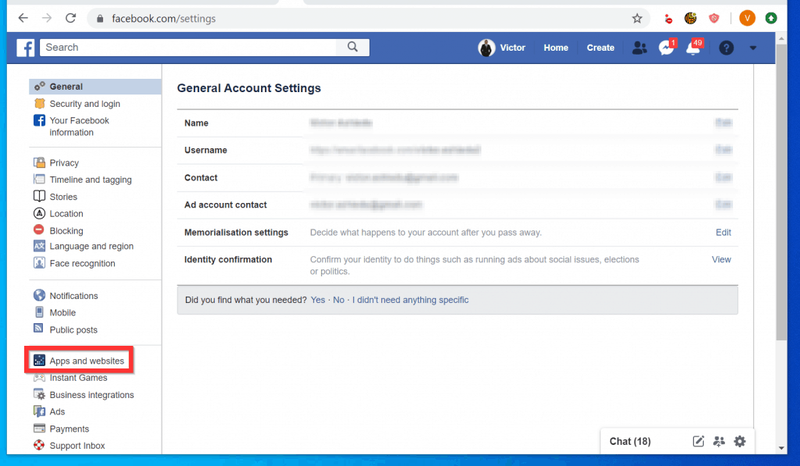
Task: Bookmark the page with the star icon
Action: point(637,18)
